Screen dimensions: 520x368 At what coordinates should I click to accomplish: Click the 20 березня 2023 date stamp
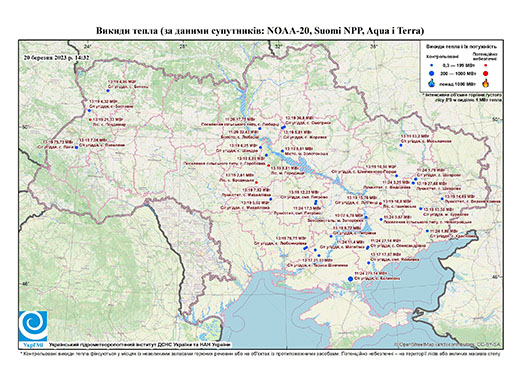pos(57,57)
